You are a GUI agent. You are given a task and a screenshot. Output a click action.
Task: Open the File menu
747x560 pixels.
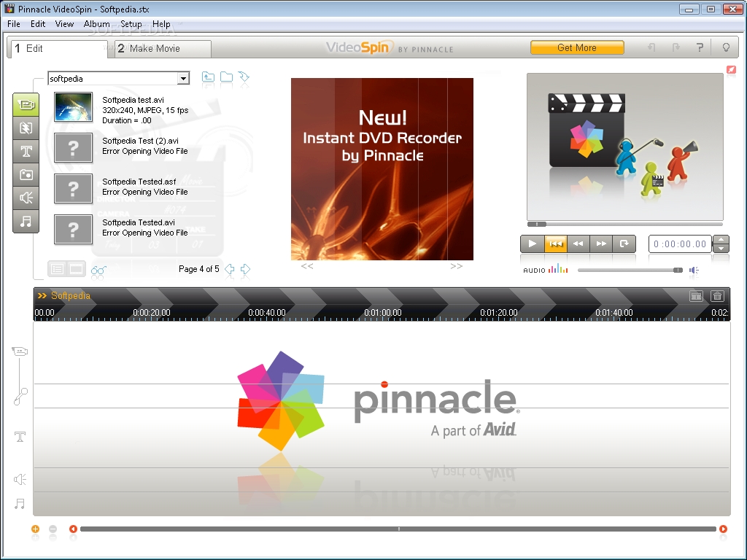click(13, 24)
